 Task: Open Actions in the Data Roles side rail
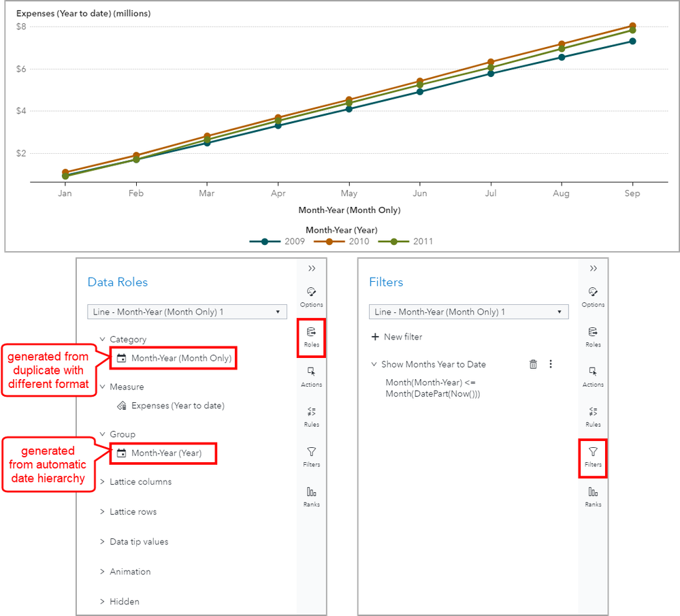[x=311, y=377]
